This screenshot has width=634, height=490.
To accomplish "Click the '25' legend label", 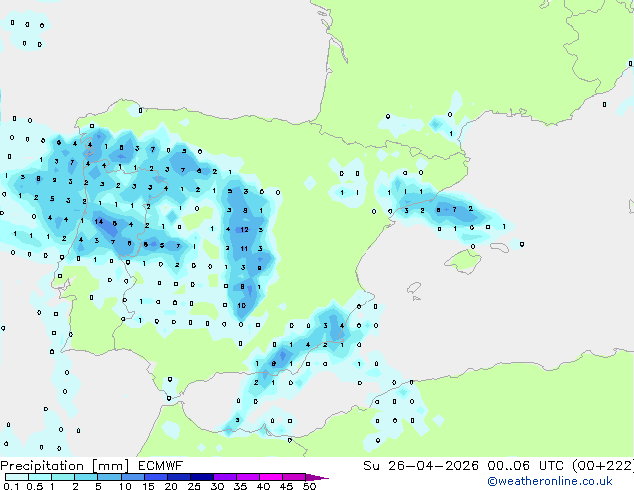I will [x=194, y=486].
